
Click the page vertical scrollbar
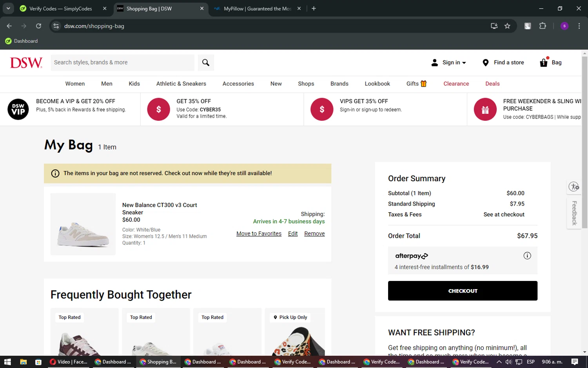[584, 142]
